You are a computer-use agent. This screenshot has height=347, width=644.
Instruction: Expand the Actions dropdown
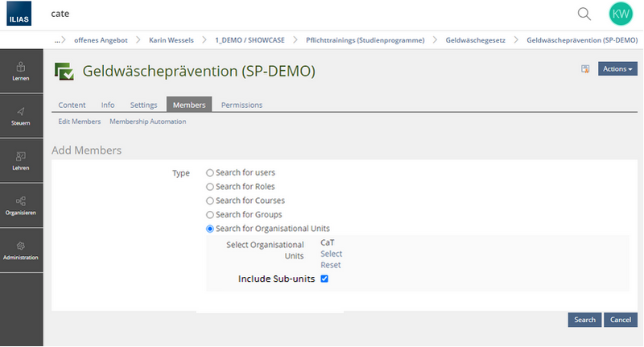coord(617,69)
